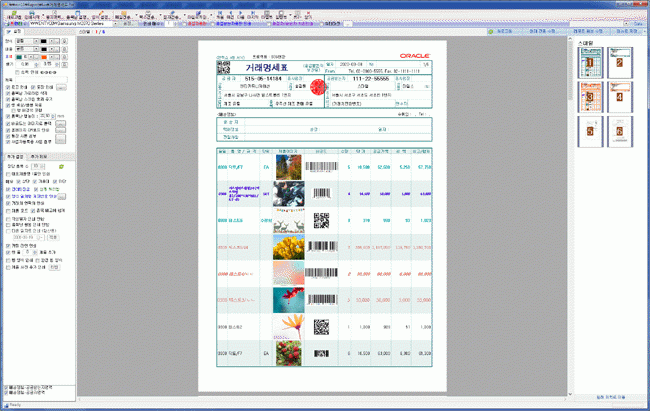Open the Samsung M2070 Series printer dropdown
The width and height of the screenshot is (650, 411).
[115, 24]
